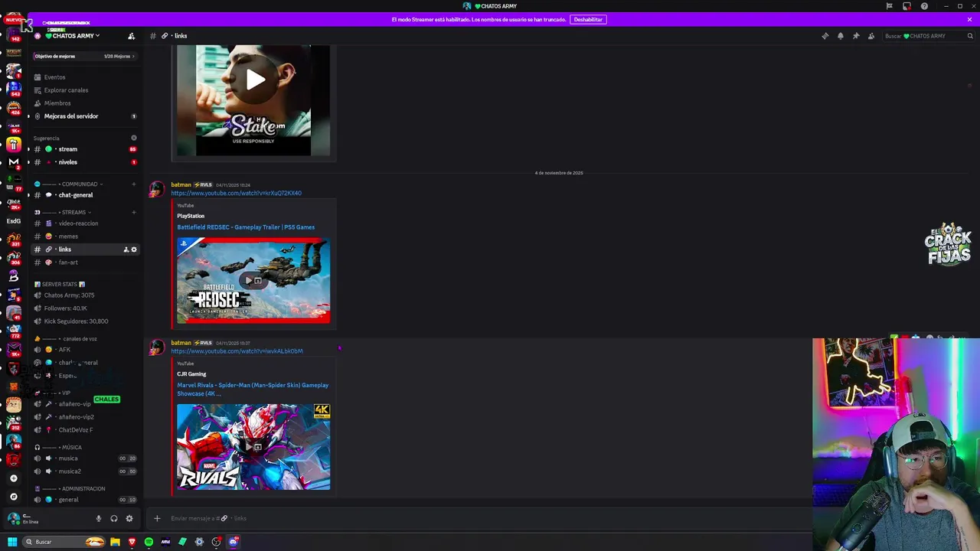Create a channel in the COMMUNIDAD category

click(x=133, y=184)
